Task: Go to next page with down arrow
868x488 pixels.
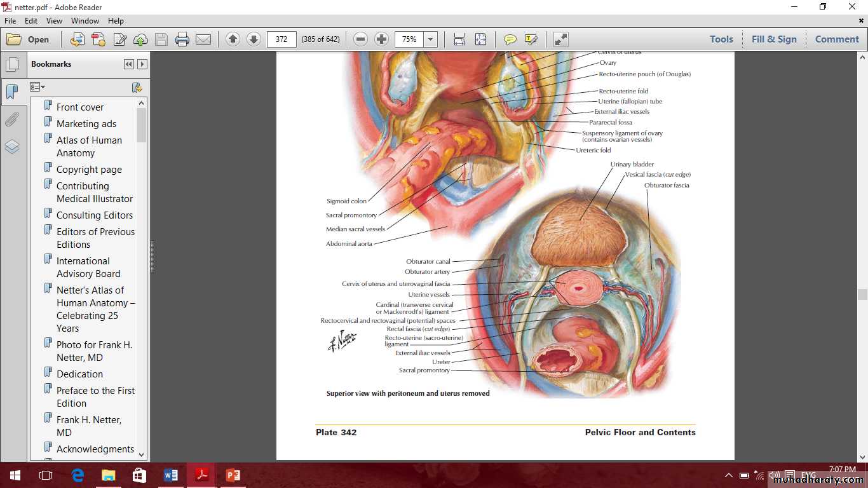Action: (x=254, y=39)
